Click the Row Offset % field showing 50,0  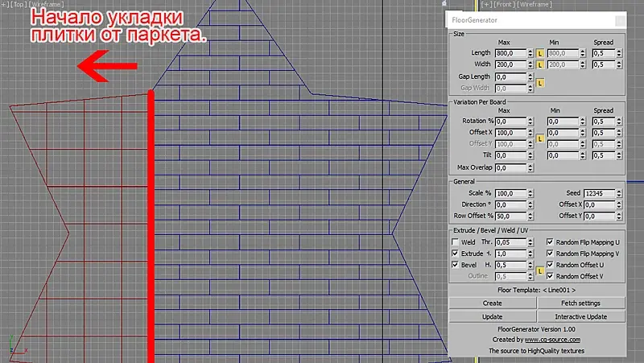pos(510,216)
